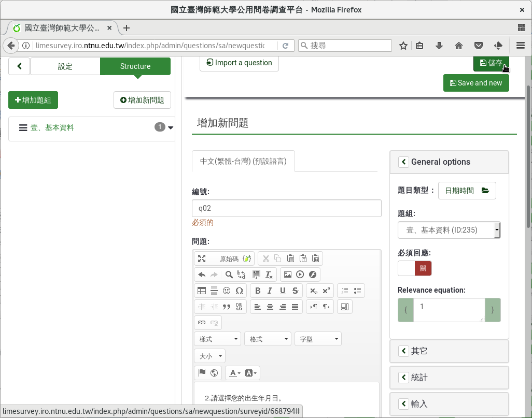Click Import a question button
The image size is (532, 418).
click(239, 63)
